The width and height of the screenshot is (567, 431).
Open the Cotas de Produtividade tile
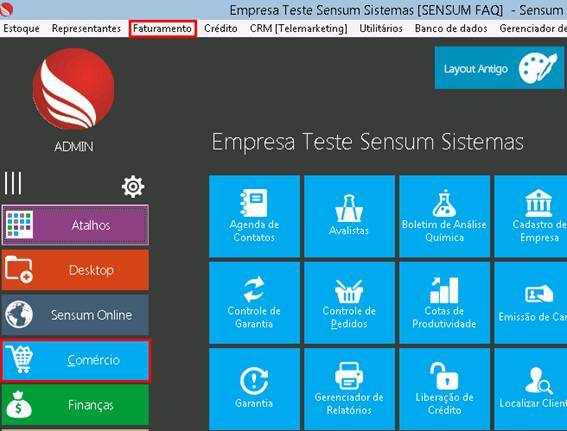click(x=444, y=303)
